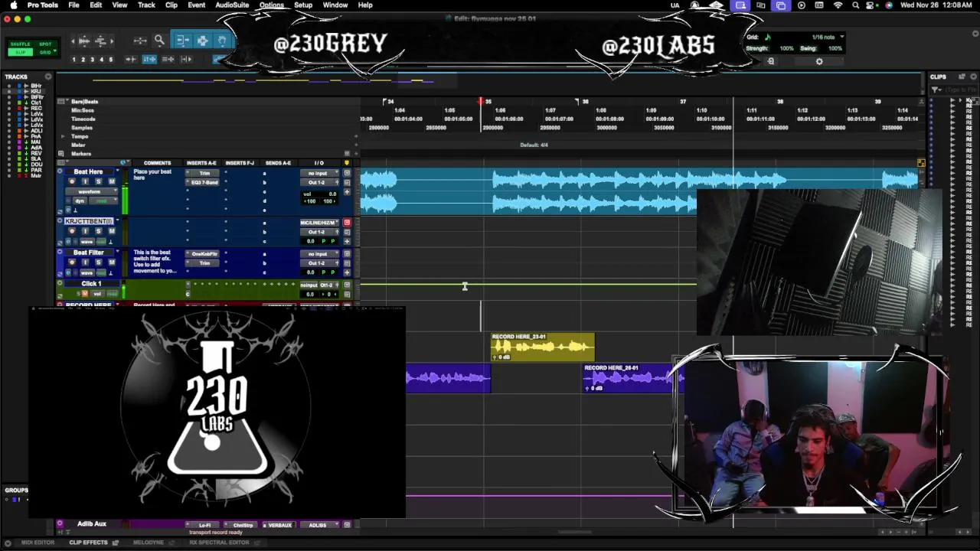Toggle Mirrored MIDI Editing icon

(x=168, y=59)
